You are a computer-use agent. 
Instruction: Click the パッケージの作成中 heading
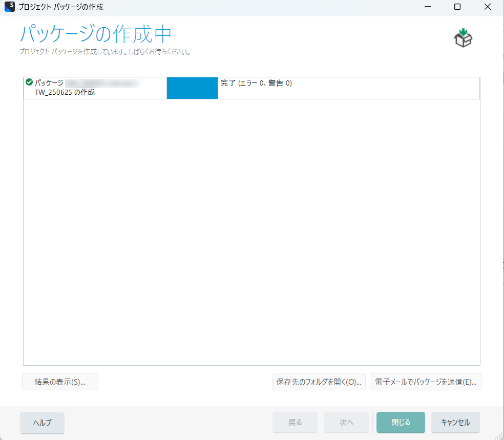click(95, 34)
